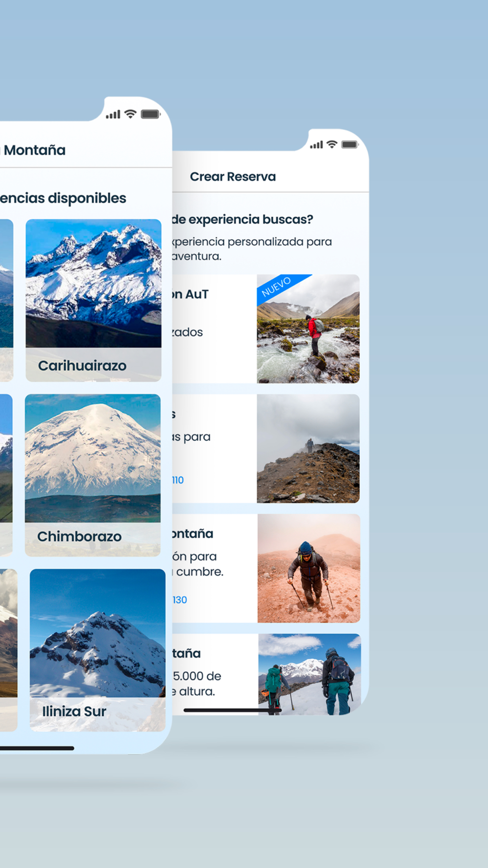Select the Iliniza Sur mountain card

(x=98, y=650)
